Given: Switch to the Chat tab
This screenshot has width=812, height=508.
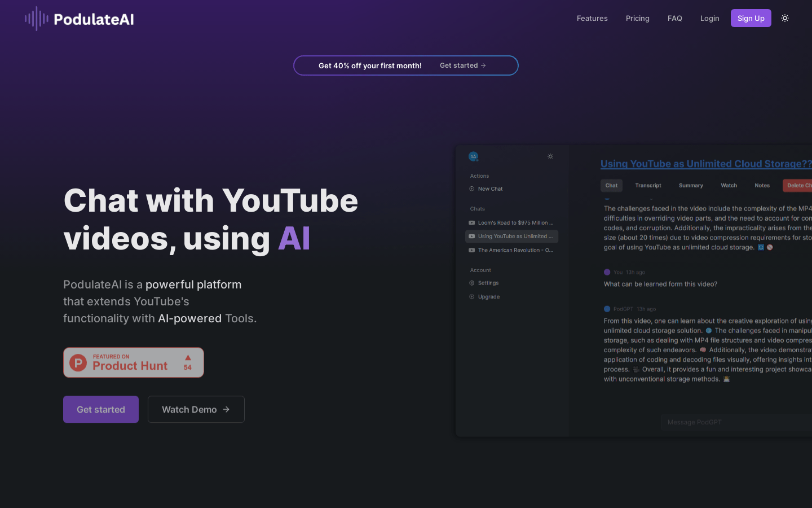Looking at the screenshot, I should pos(612,185).
